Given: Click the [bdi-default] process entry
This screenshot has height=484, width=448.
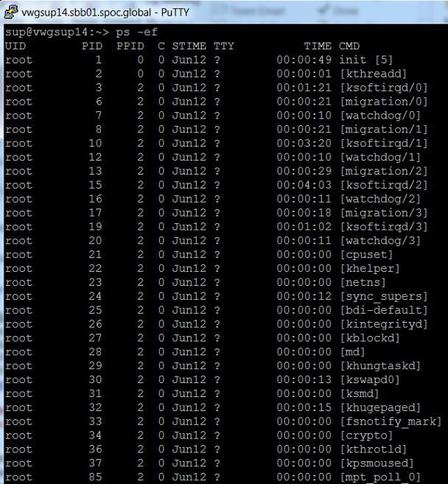Looking at the screenshot, I should point(383,310).
